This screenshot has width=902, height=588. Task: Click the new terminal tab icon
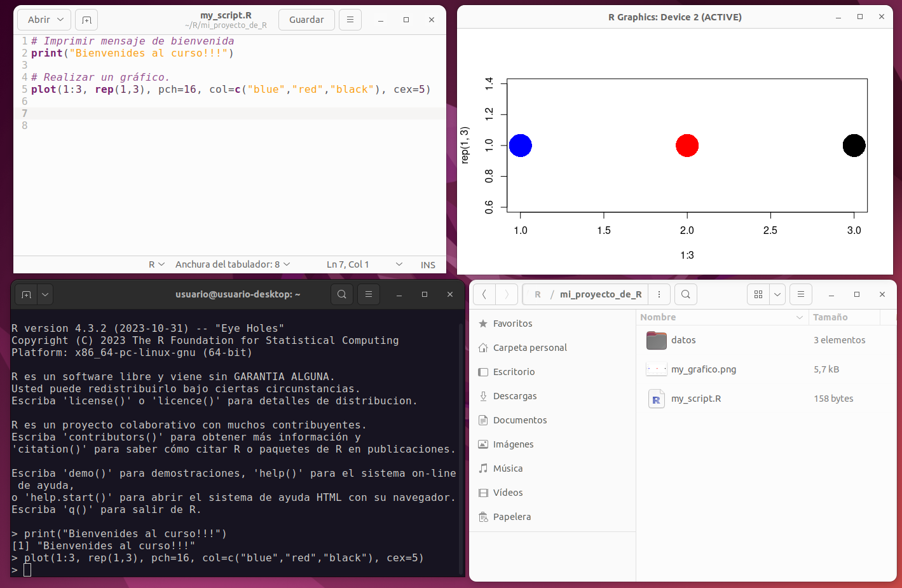tap(26, 294)
